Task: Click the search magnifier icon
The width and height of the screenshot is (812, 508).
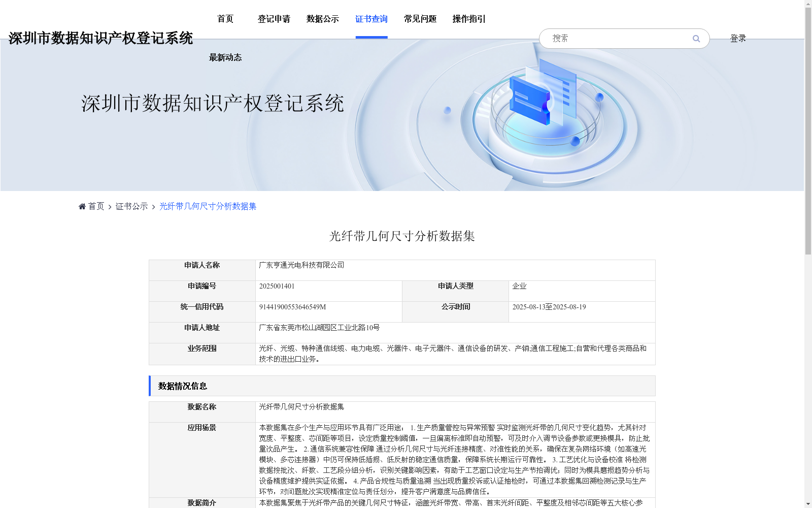Action: tap(696, 39)
